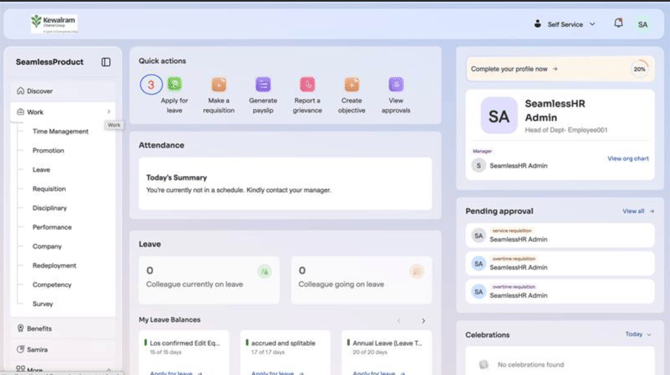Click the large SA profile avatar

(x=499, y=115)
